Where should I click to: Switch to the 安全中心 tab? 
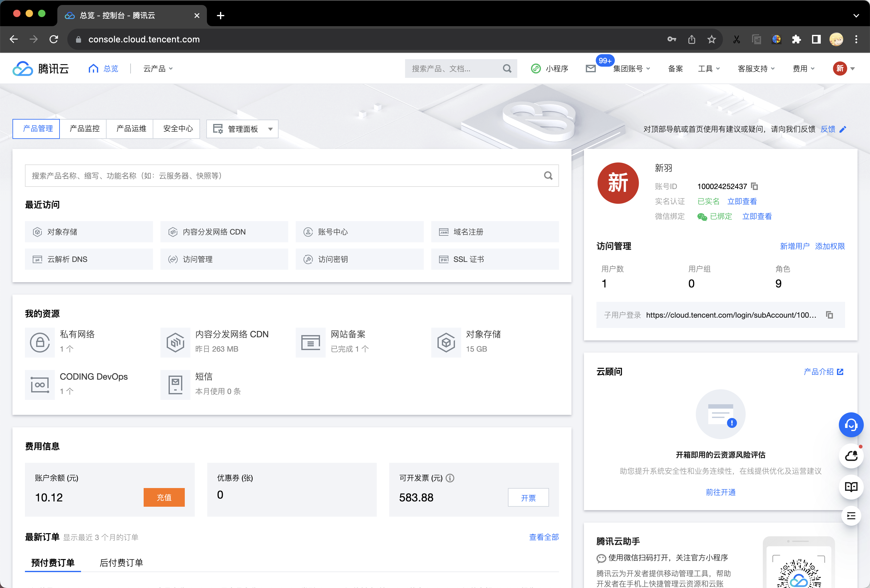(178, 129)
